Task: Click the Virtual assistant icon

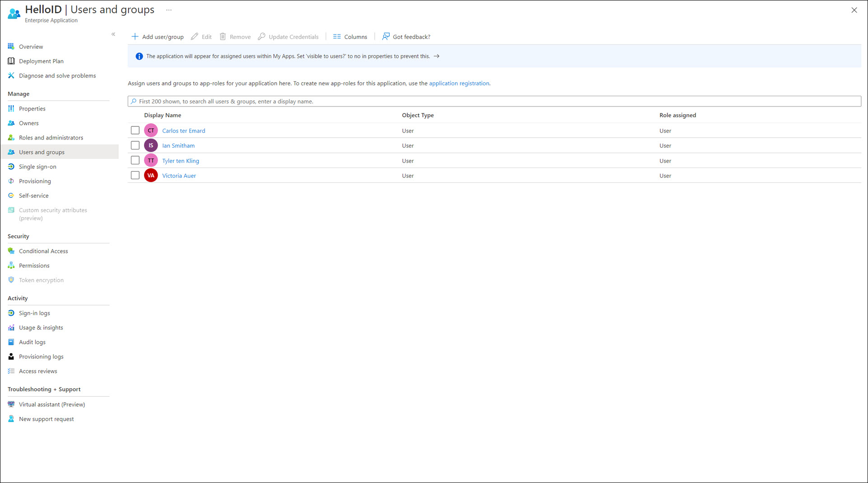Action: (x=11, y=404)
